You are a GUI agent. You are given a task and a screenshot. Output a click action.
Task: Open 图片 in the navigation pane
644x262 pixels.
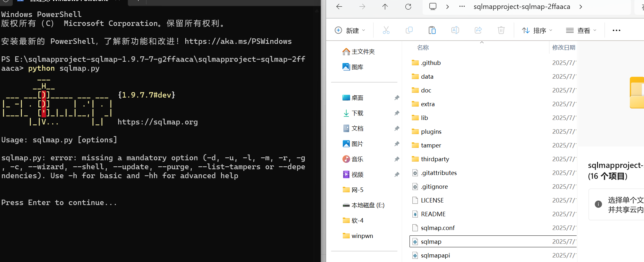(353, 144)
